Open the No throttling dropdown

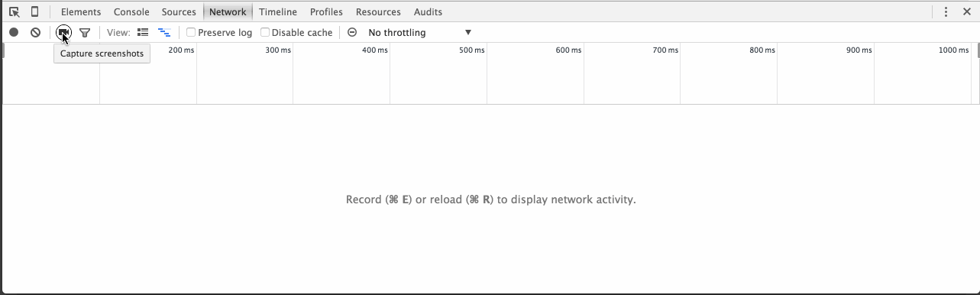(419, 33)
